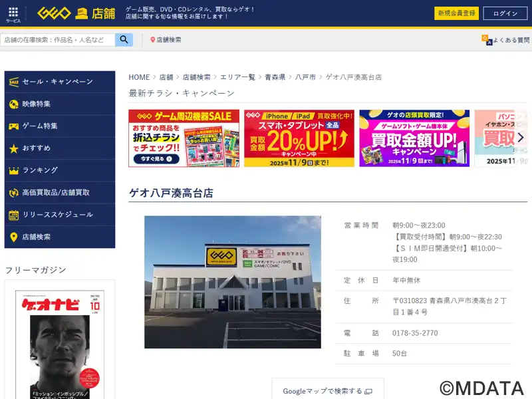The height and width of the screenshot is (399, 532).
Task: Open the services grid menu icon
Action: click(x=13, y=12)
